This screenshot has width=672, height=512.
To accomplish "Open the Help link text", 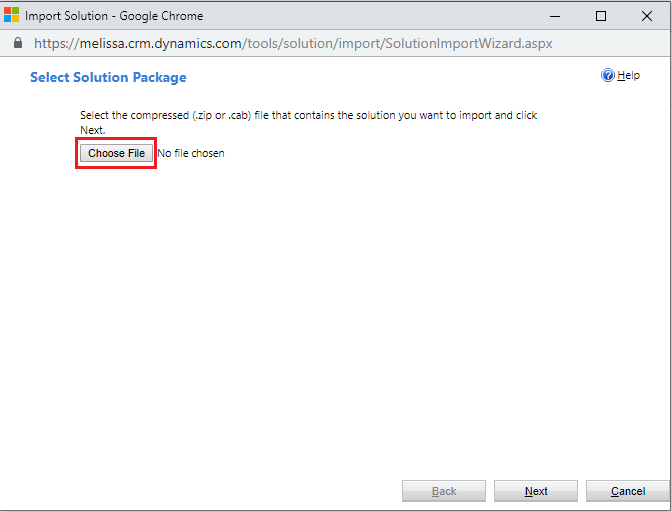I will [628, 76].
